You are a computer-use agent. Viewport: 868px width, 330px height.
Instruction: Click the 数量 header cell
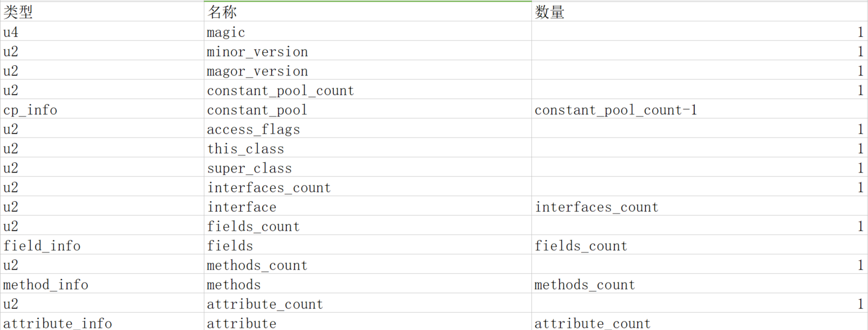click(550, 12)
